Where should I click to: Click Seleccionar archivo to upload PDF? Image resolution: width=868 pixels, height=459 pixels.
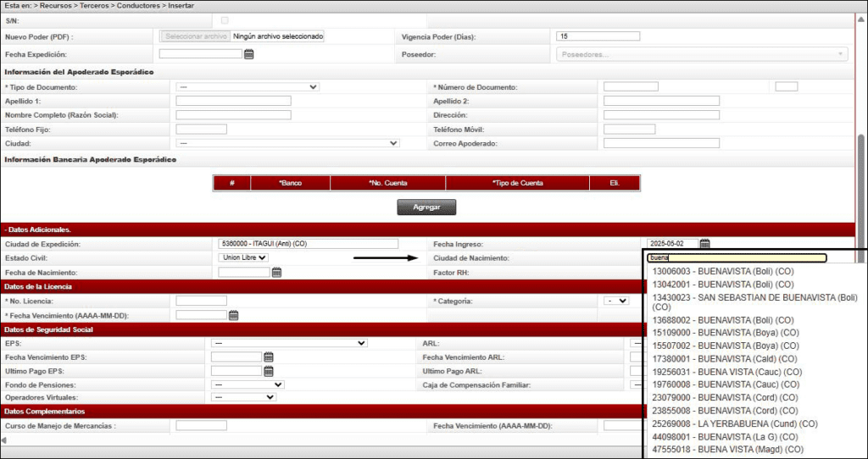196,36
